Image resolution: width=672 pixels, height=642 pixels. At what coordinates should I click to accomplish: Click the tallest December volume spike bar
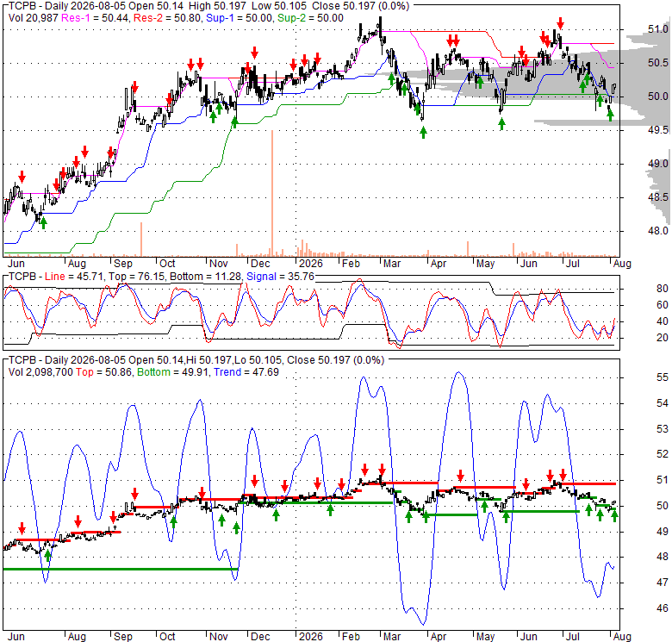(x=271, y=193)
